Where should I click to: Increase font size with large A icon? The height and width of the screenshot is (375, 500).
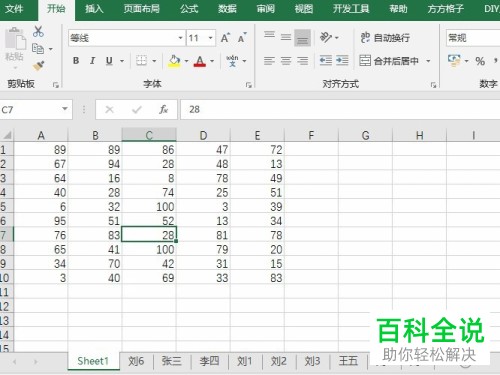point(225,38)
